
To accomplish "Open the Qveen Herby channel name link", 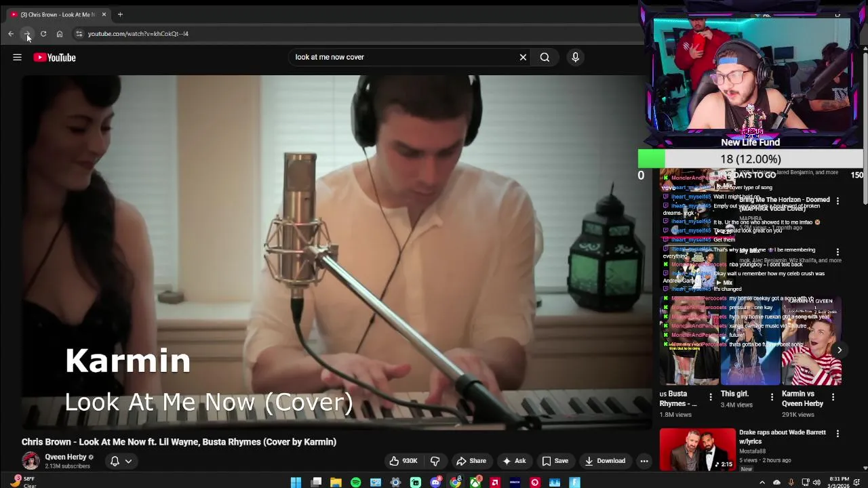I will pos(66,457).
